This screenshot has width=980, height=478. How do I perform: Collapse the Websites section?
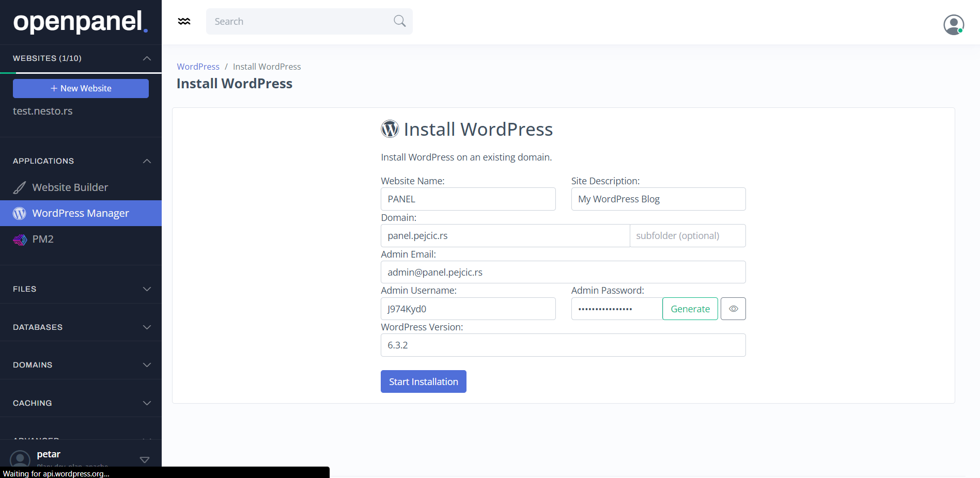[x=147, y=58]
